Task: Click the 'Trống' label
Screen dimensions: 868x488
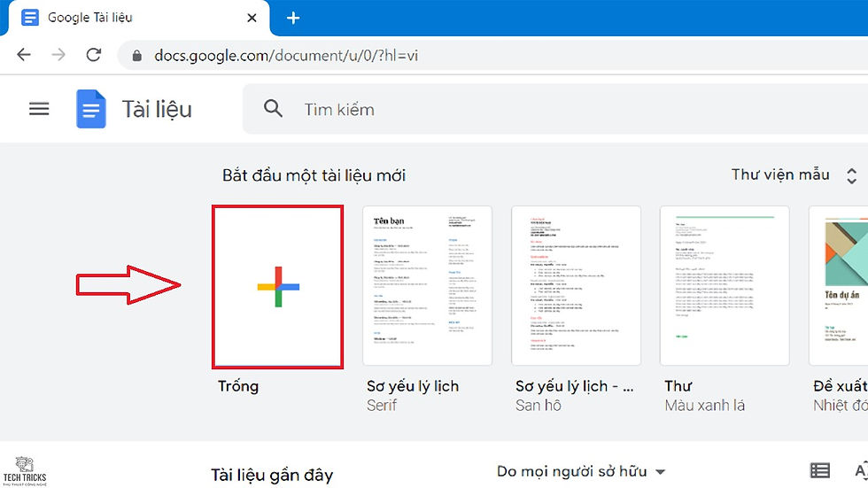Action: (238, 386)
